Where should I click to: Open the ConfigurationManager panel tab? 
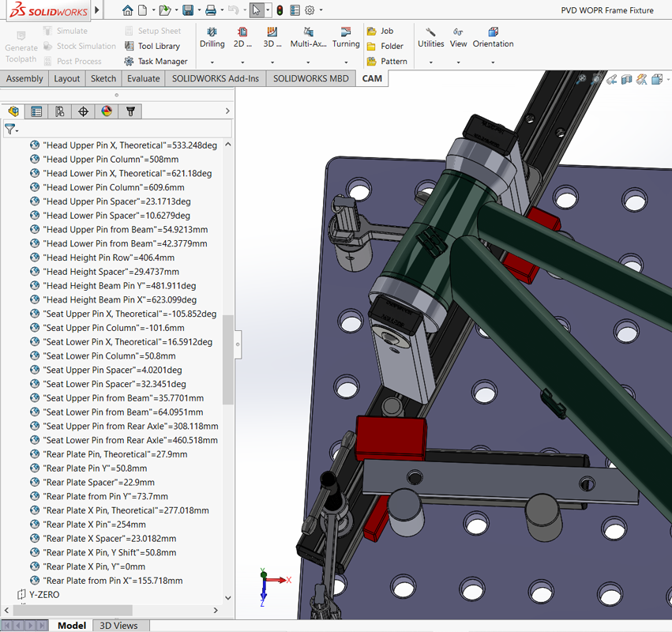pos(60,111)
